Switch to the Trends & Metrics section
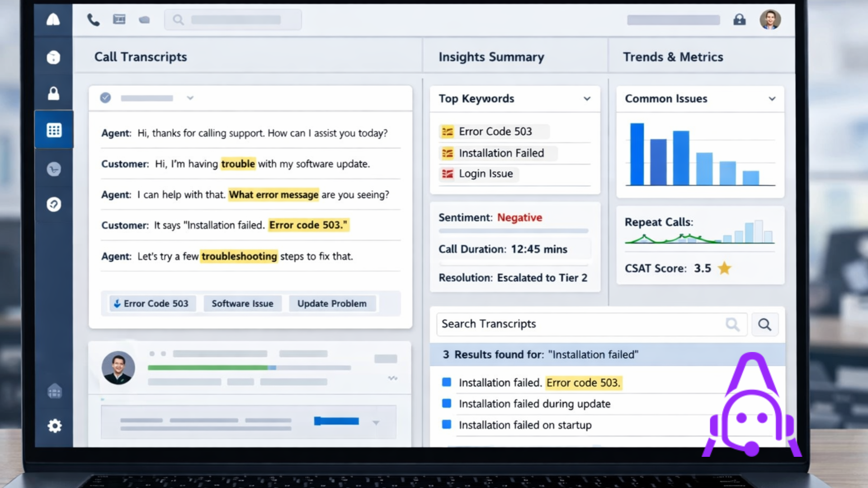The width and height of the screenshot is (868, 488). tap(673, 56)
